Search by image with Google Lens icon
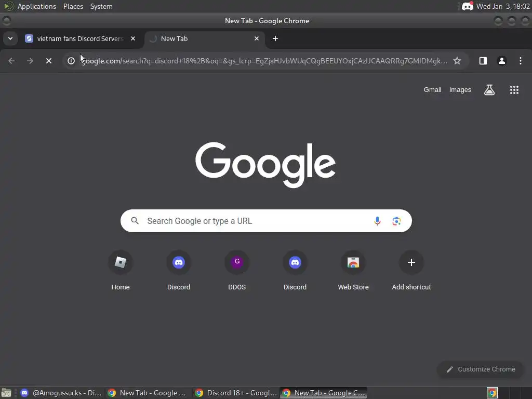 point(396,221)
